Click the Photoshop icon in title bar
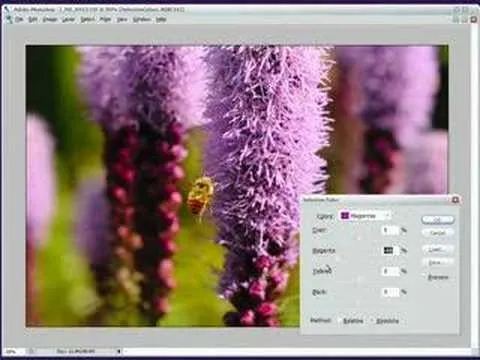The width and height of the screenshot is (480, 360). [x=8, y=9]
